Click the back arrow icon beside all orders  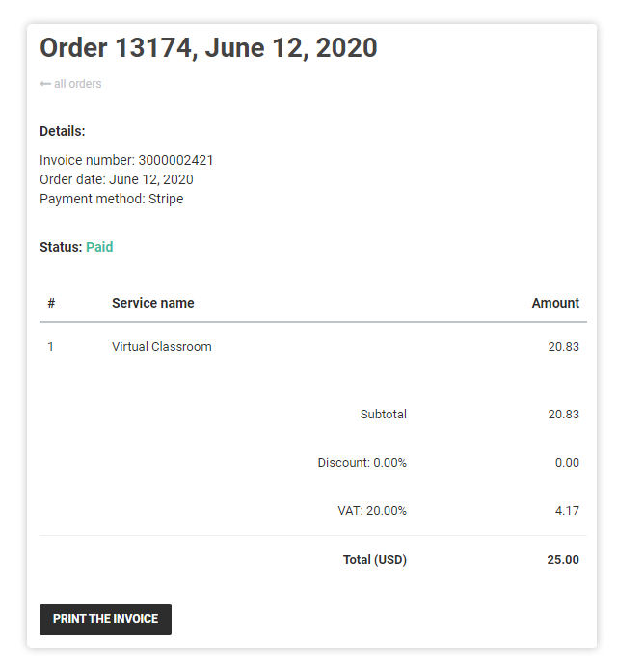(x=45, y=84)
